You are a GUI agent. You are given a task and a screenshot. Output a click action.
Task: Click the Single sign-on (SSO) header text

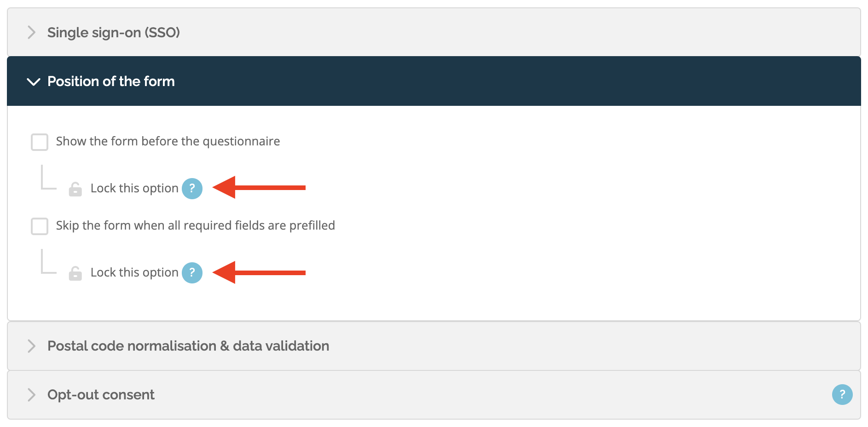coord(113,32)
